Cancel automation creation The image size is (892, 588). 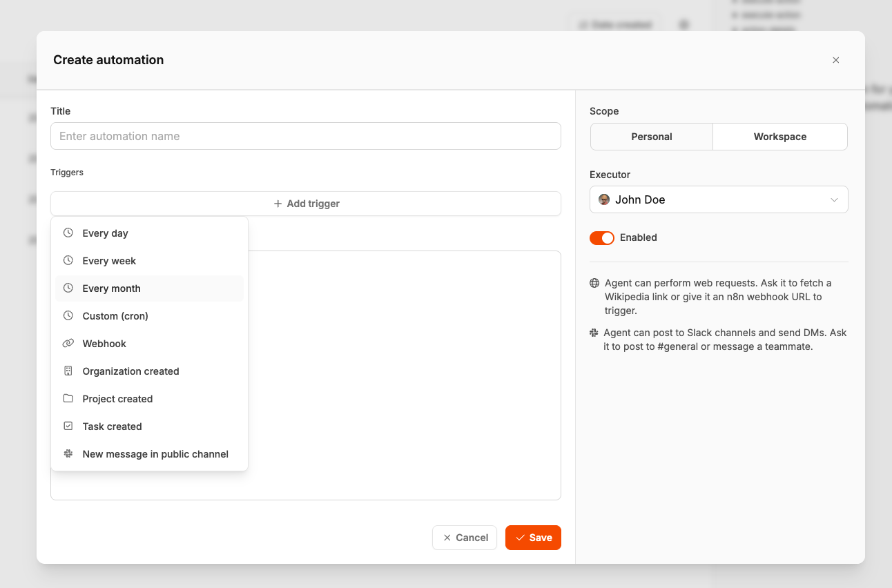pyautogui.click(x=465, y=538)
